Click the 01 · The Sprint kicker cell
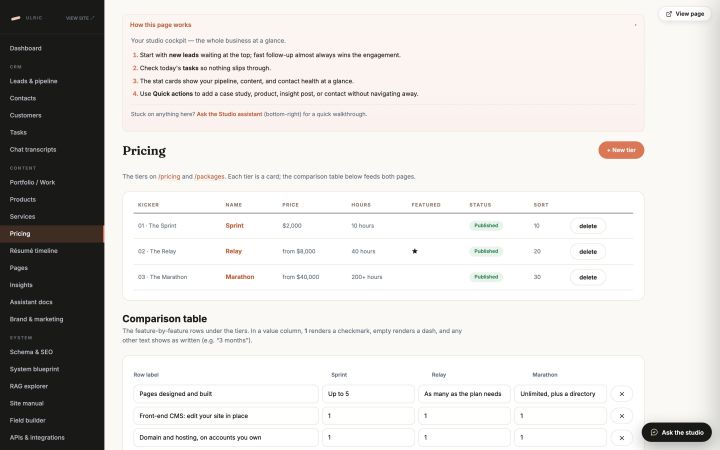The height and width of the screenshot is (450, 720). [x=157, y=226]
